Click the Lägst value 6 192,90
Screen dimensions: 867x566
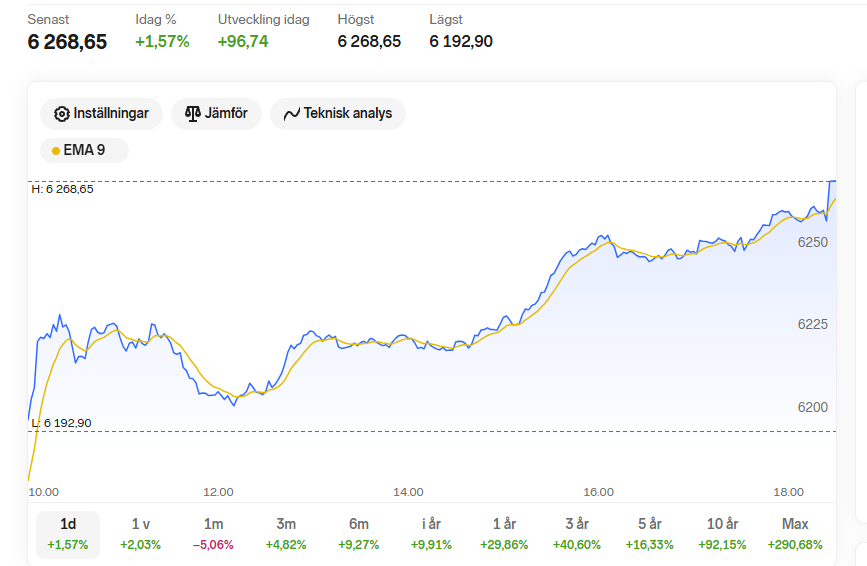point(461,41)
